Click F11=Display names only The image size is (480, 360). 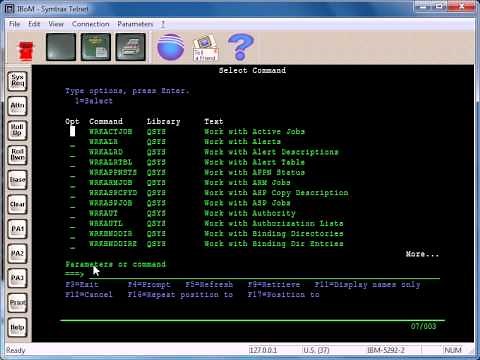pyautogui.click(x=367, y=285)
